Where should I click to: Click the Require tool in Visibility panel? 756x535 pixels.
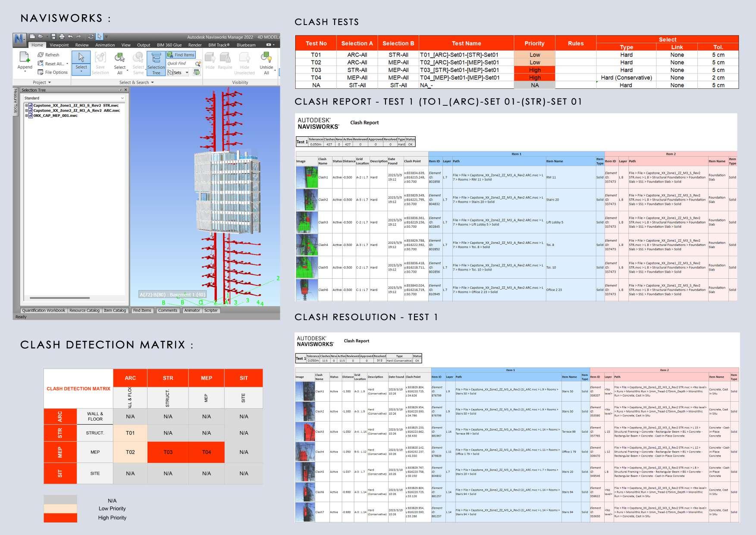coord(225,61)
